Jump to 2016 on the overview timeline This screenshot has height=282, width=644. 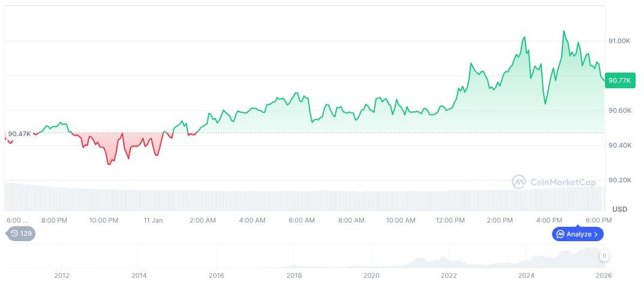[x=216, y=275]
